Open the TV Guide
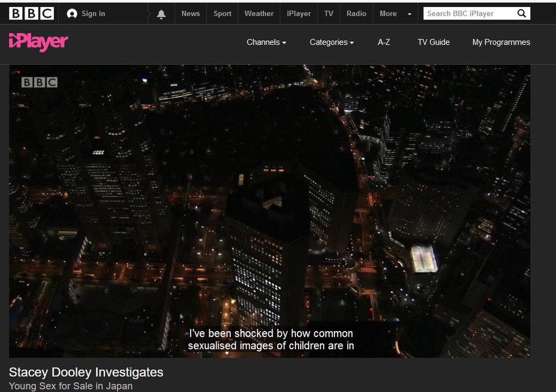Screen dimensions: 556x392 point(433,42)
